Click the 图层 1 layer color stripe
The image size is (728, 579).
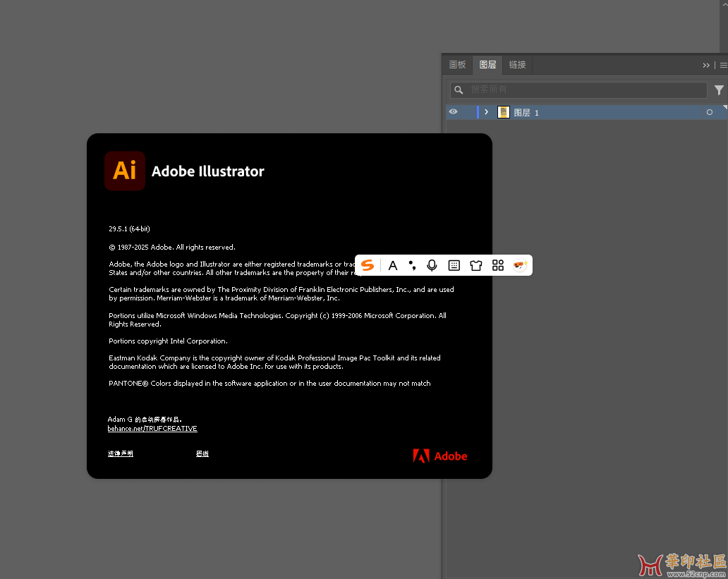(x=478, y=112)
